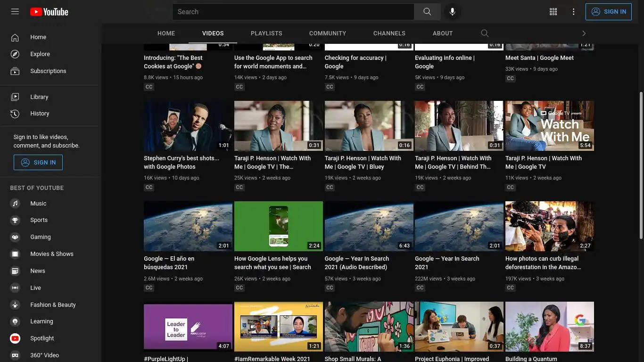Click the Gaming icon in sidebar
This screenshot has width=644, height=362.
pyautogui.click(x=15, y=237)
